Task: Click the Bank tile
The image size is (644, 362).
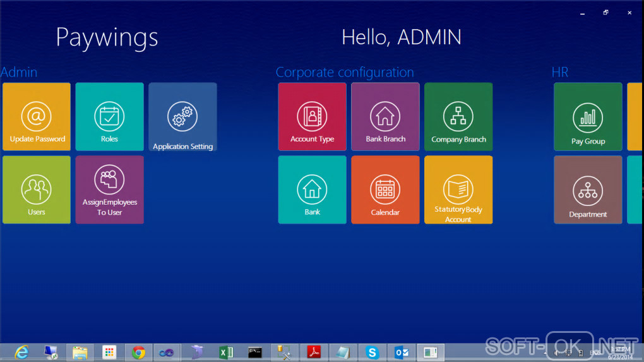Action: pyautogui.click(x=312, y=190)
